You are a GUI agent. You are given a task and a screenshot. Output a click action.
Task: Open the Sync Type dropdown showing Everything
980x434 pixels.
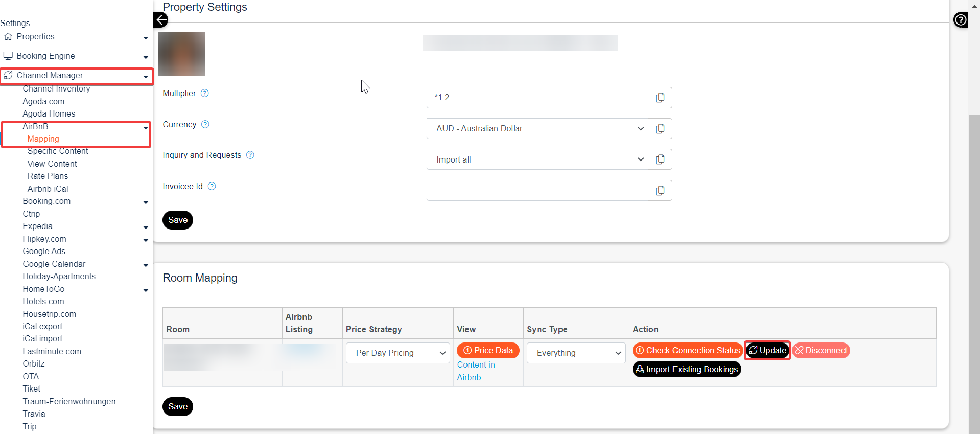tap(576, 353)
